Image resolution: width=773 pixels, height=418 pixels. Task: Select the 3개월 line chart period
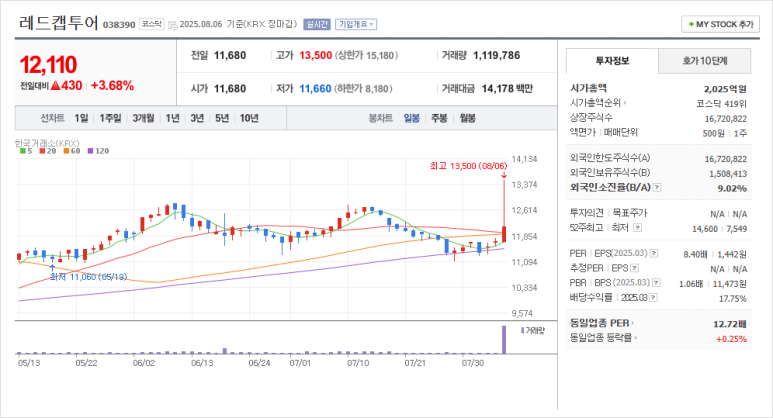143,118
